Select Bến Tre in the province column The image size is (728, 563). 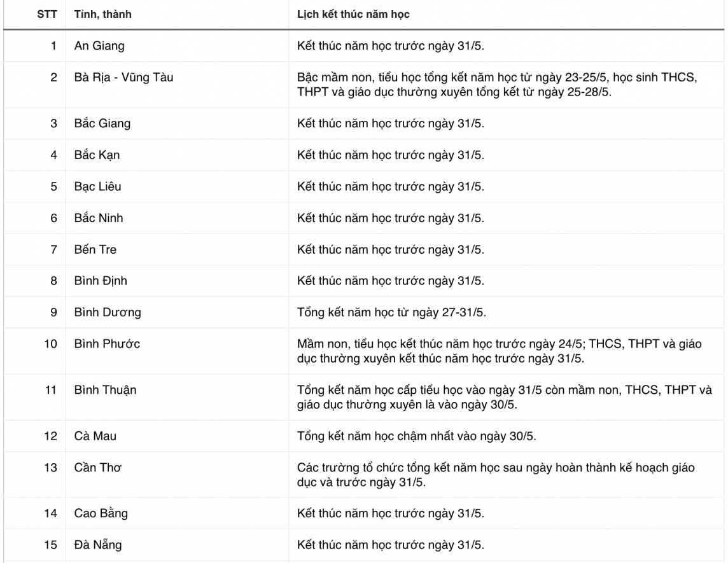[x=95, y=249]
